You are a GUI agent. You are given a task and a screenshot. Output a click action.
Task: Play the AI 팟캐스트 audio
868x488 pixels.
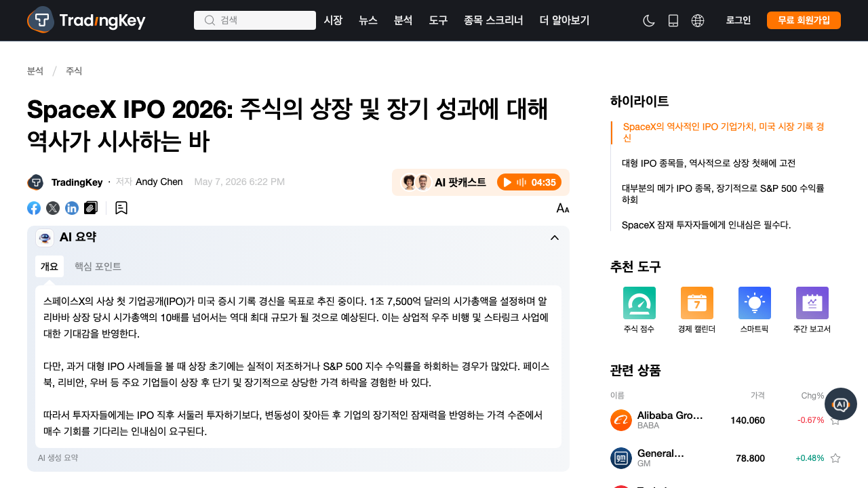(x=530, y=182)
